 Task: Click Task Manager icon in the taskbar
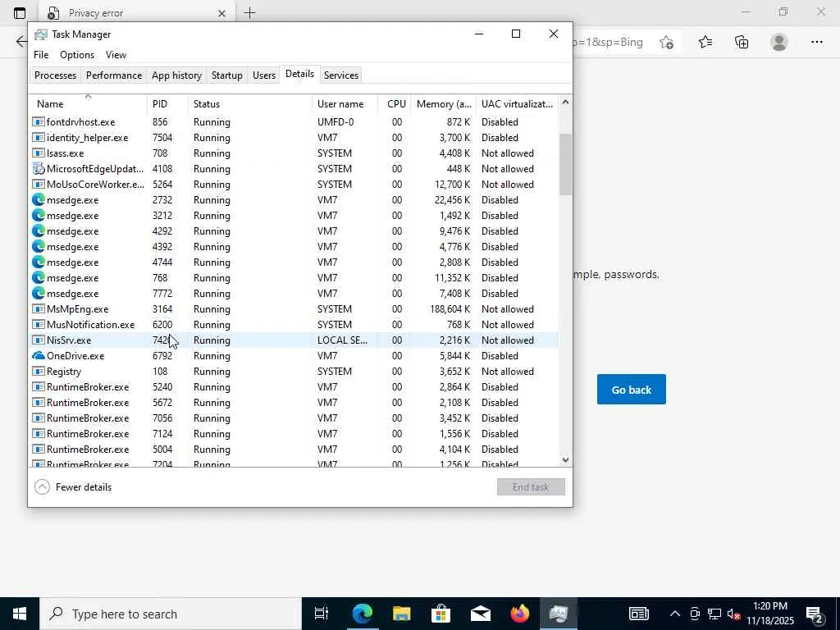558,614
